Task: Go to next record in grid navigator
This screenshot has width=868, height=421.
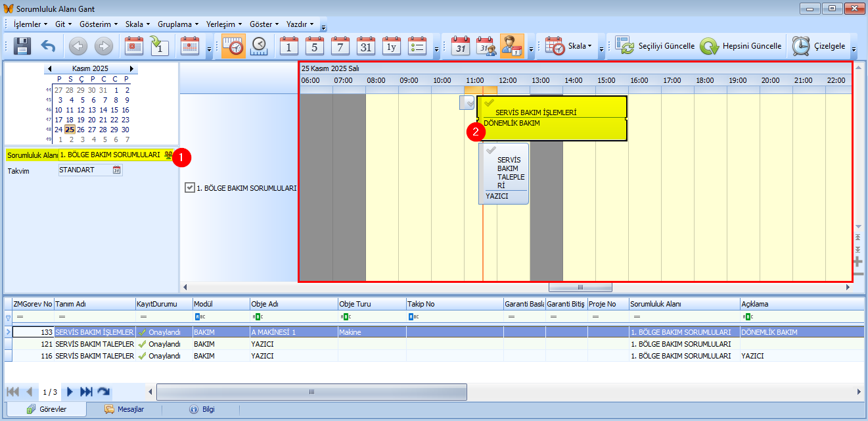Action: tap(70, 392)
